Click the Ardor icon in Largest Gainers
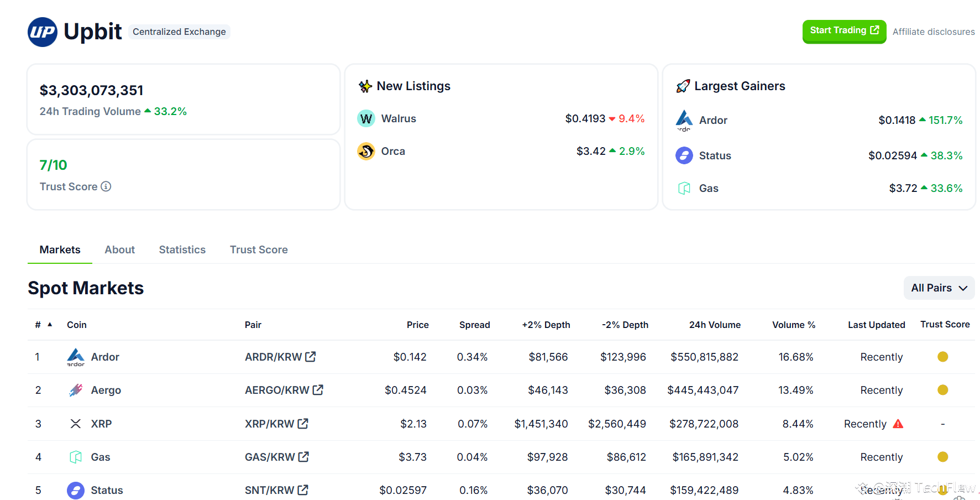The height and width of the screenshot is (500, 980). pos(684,120)
